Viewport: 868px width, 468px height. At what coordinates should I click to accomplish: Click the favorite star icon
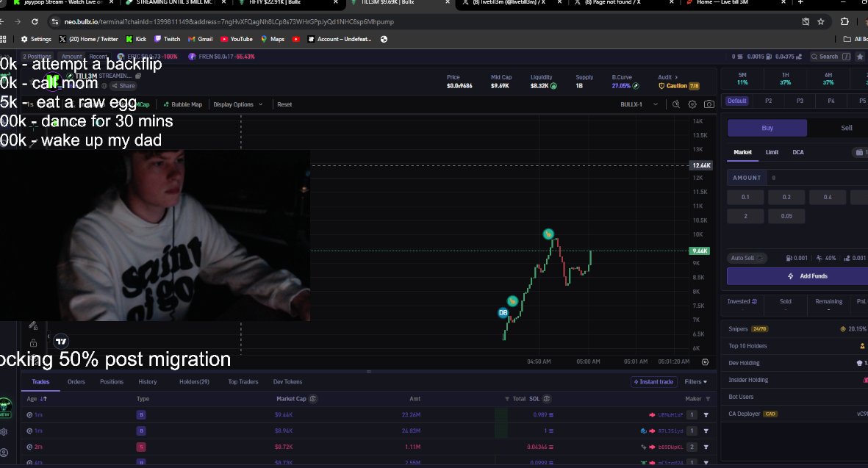pyautogui.click(x=860, y=57)
